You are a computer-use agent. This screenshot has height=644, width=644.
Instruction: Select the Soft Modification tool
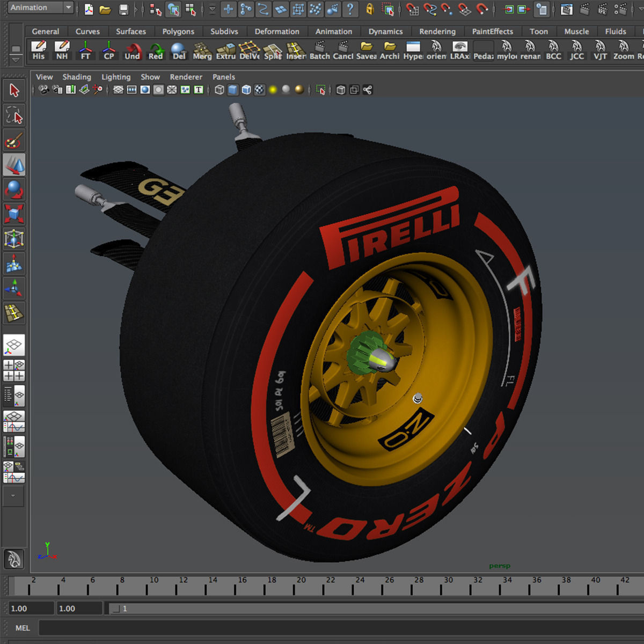(x=14, y=263)
